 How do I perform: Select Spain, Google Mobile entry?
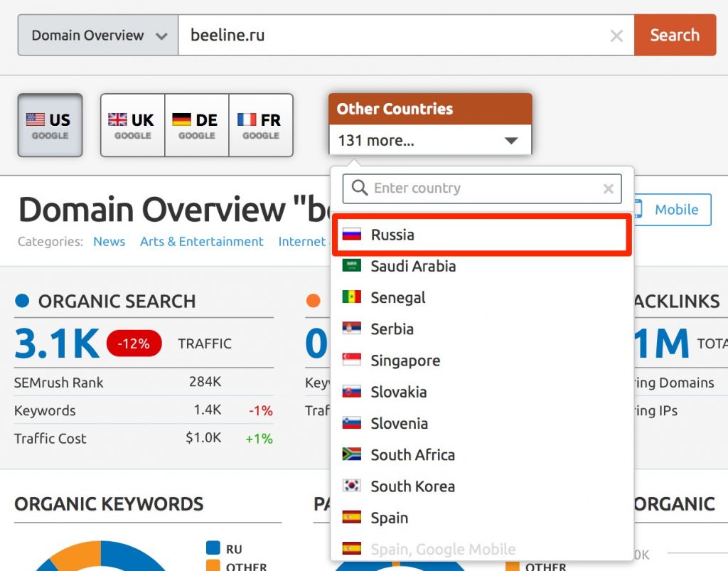[x=483, y=549]
